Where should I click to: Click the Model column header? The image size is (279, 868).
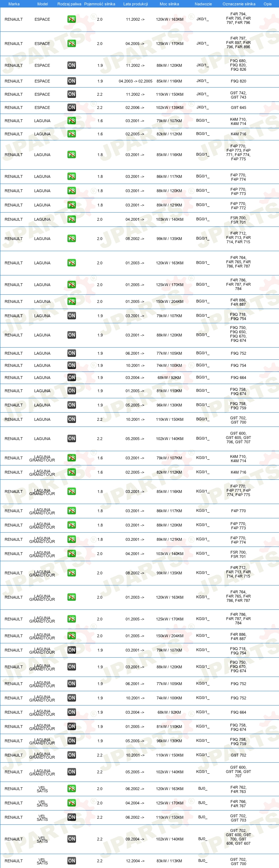tap(42, 4)
